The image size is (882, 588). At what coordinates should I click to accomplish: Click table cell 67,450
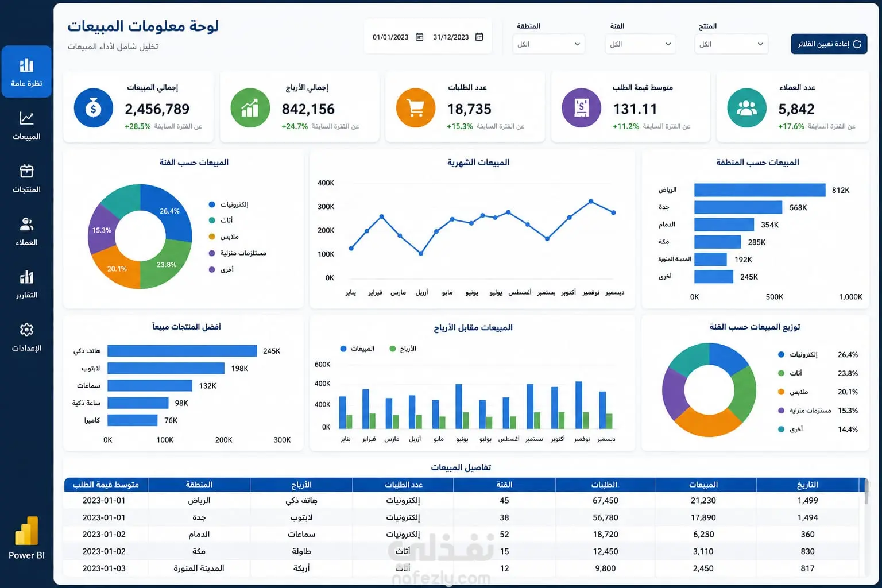pos(605,501)
